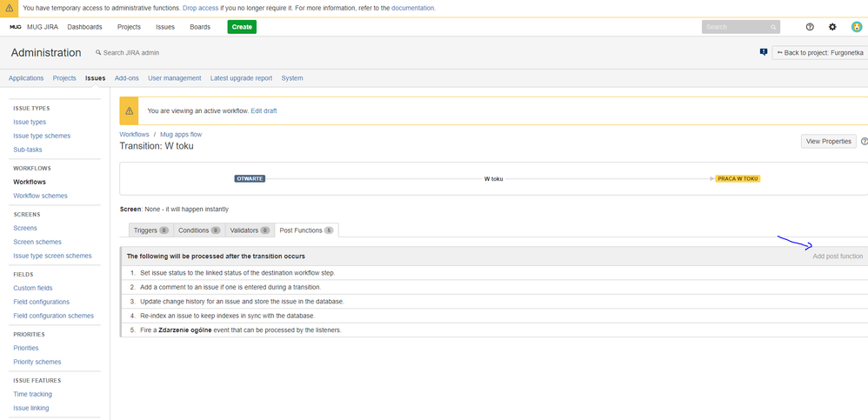Open User management tab

174,78
